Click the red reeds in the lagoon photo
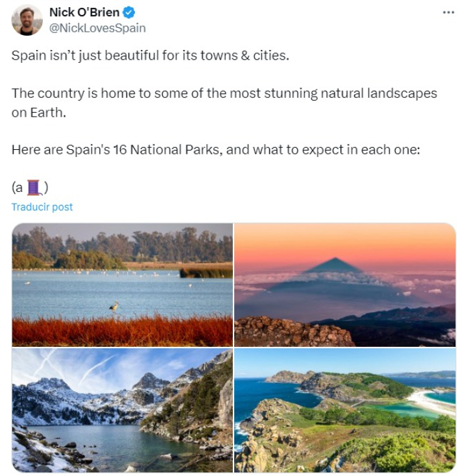Viewport: 467px width, 476px height. click(122, 331)
